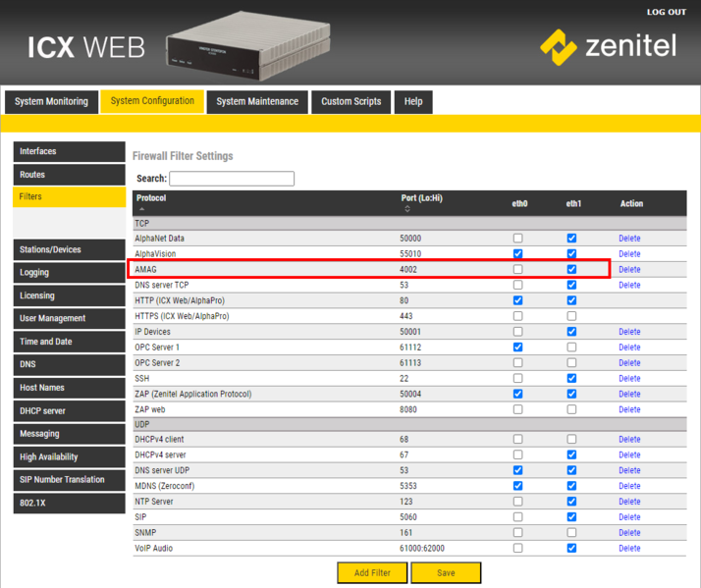Select the IP Devices protocol name
The width and height of the screenshot is (701, 588).
click(x=152, y=332)
